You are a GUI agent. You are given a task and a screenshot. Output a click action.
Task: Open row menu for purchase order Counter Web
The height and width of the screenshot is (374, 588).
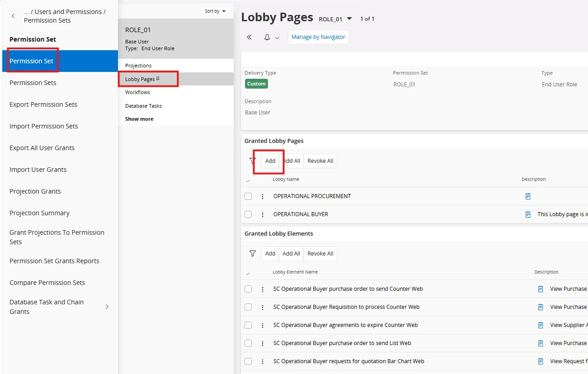tap(263, 289)
